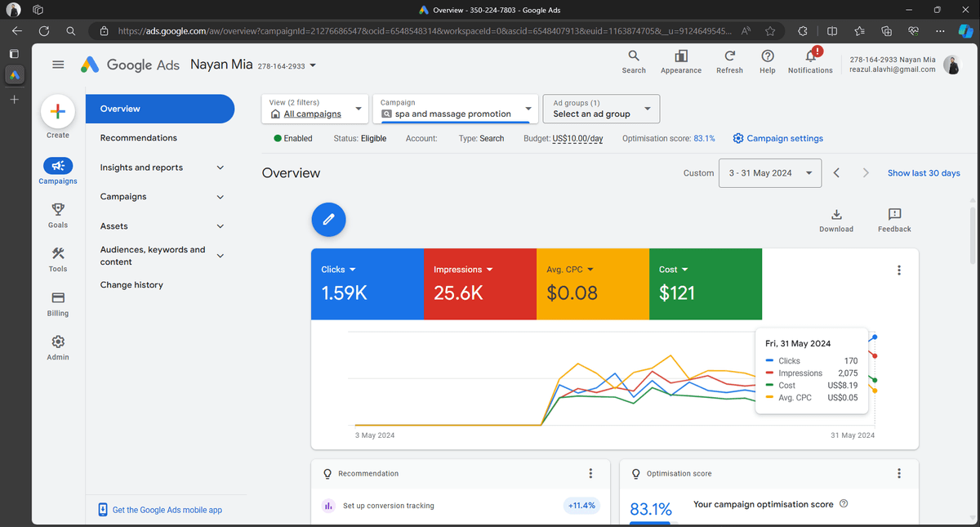Viewport: 980px width, 527px height.
Task: Click the blue pencil edit button
Action: [x=328, y=220]
